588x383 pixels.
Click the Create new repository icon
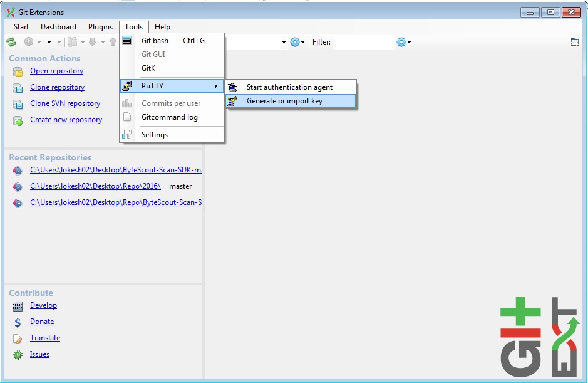pyautogui.click(x=18, y=120)
